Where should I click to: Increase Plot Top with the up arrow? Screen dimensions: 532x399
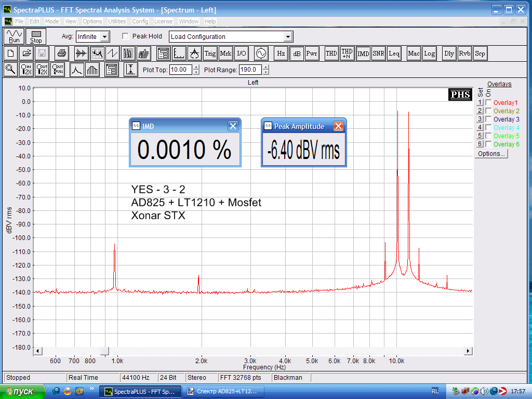coord(196,67)
